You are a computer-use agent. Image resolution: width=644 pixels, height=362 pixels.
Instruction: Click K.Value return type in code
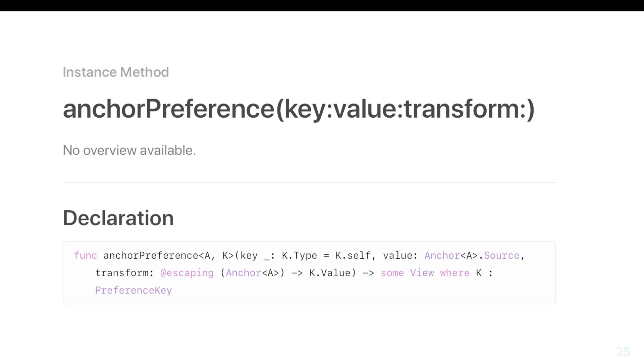pos(330,273)
